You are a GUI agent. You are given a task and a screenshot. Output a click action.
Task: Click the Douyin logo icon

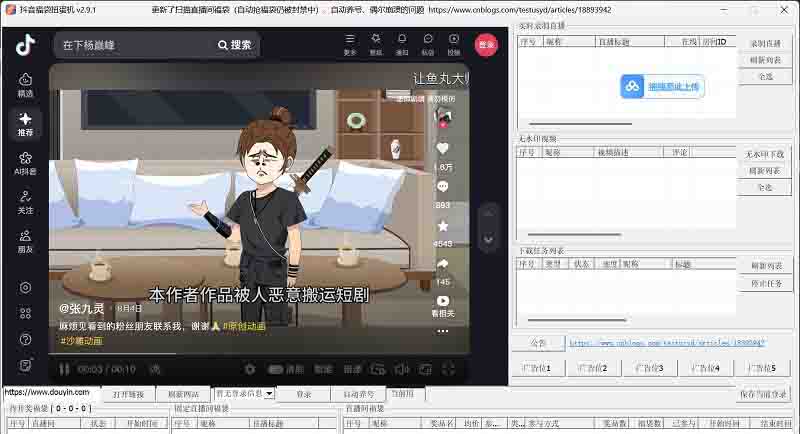[25, 45]
